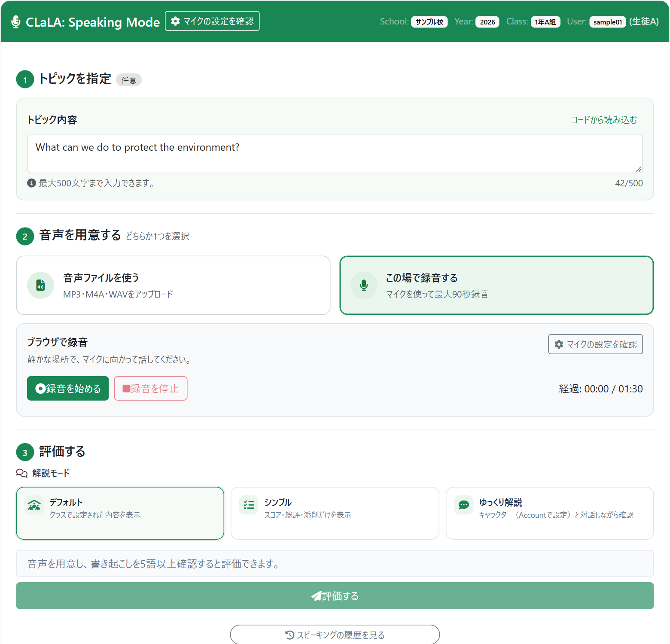Click the microphone icon in record card
This screenshot has width=670, height=644.
click(364, 285)
